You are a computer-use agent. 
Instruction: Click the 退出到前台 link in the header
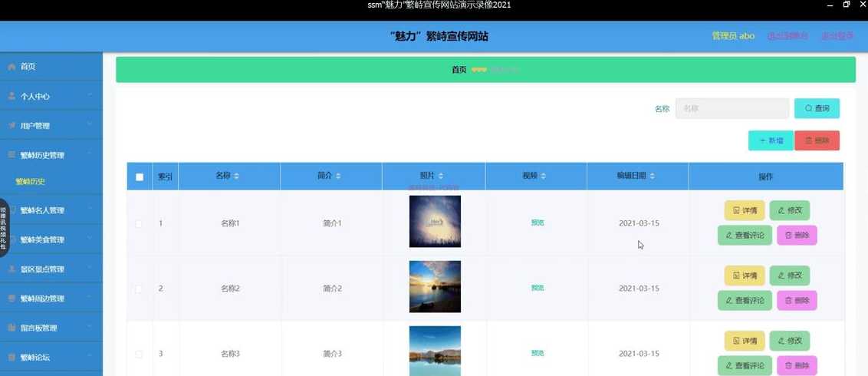point(787,36)
